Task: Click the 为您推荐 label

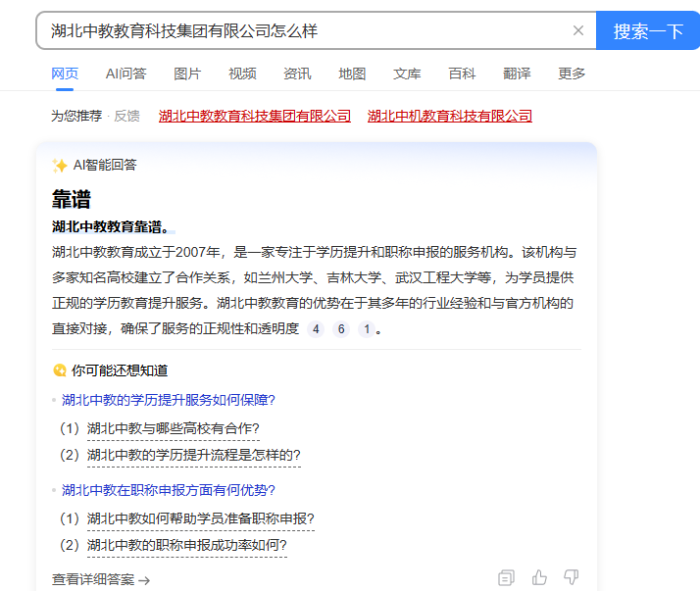Action: point(76,116)
